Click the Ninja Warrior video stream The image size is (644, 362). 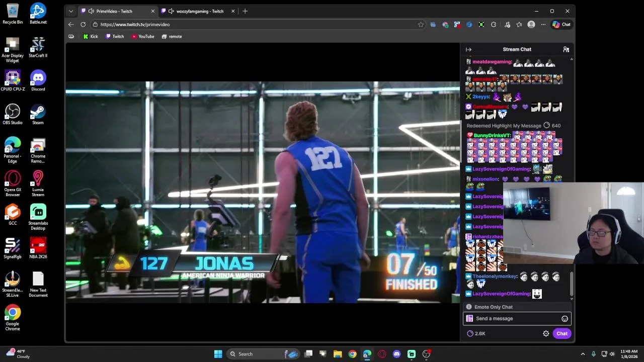263,192
